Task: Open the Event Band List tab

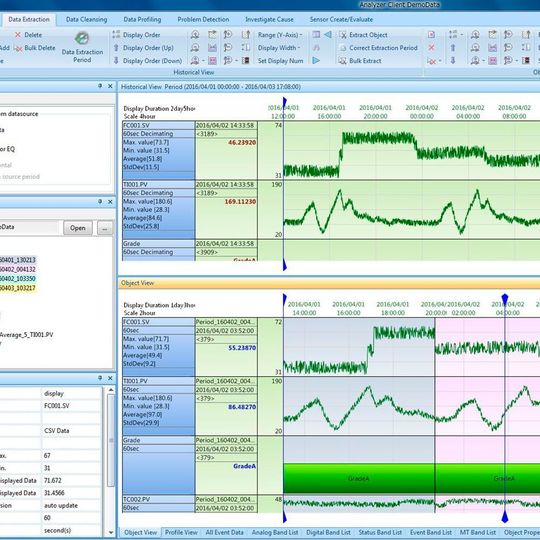Action: point(431,532)
